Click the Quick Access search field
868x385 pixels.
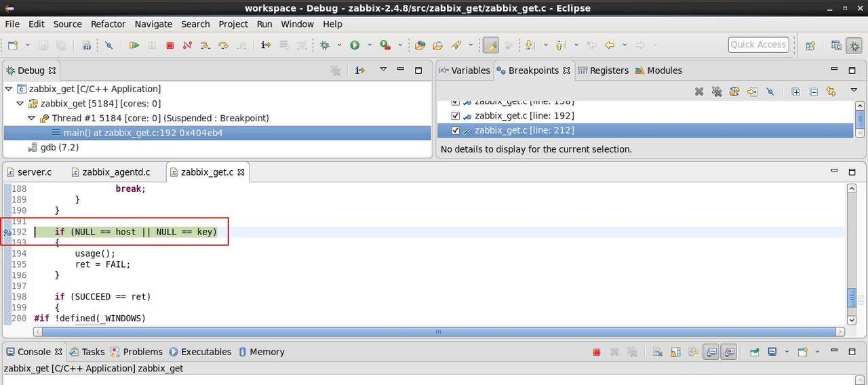pyautogui.click(x=758, y=45)
